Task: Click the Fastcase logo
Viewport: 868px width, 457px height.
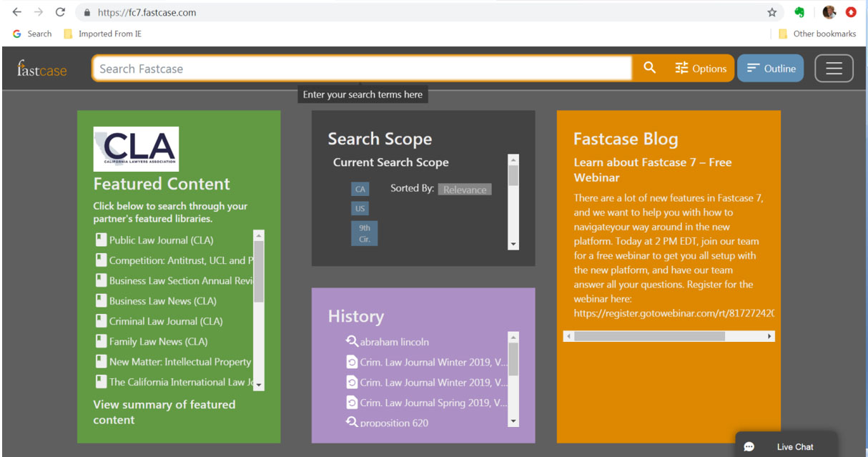Action: [40, 68]
